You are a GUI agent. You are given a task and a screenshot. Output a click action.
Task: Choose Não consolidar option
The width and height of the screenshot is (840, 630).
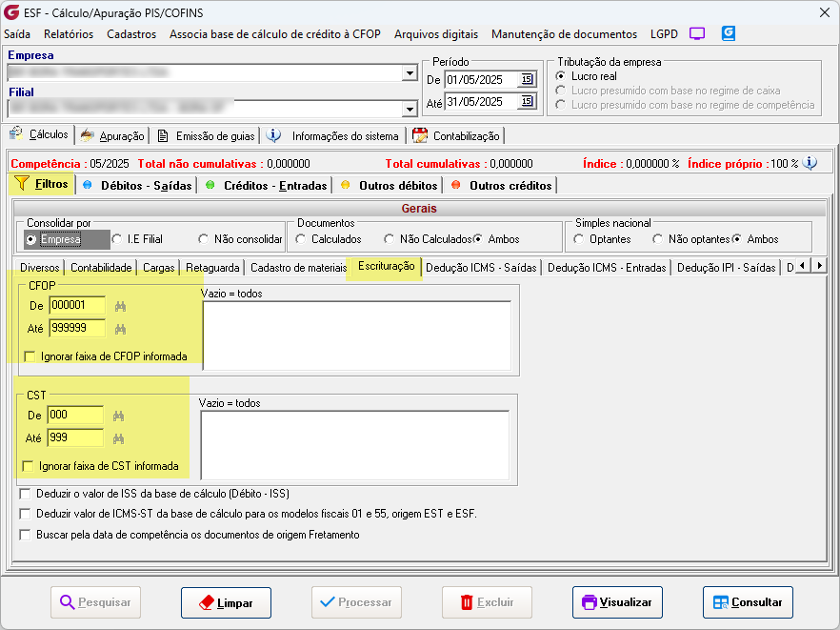tap(240, 239)
